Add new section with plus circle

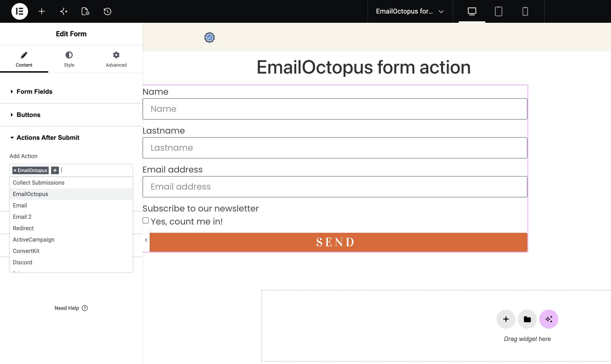[506, 319]
